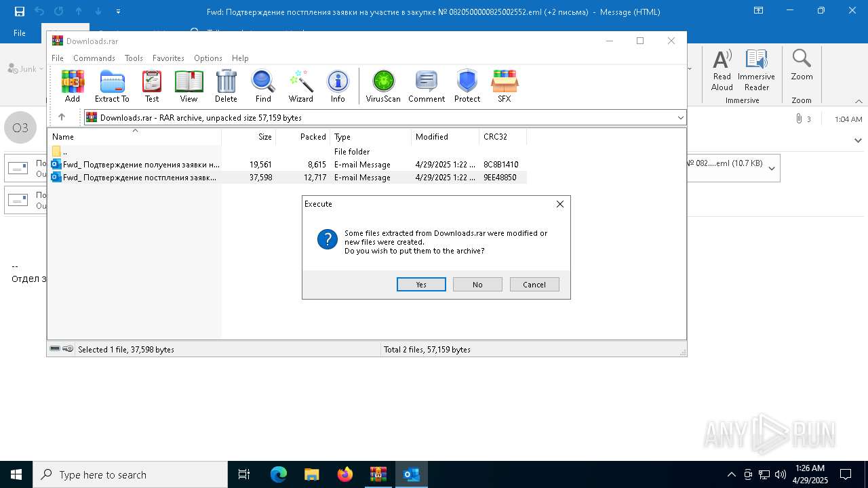Open File Explorer from taskbar

311,474
